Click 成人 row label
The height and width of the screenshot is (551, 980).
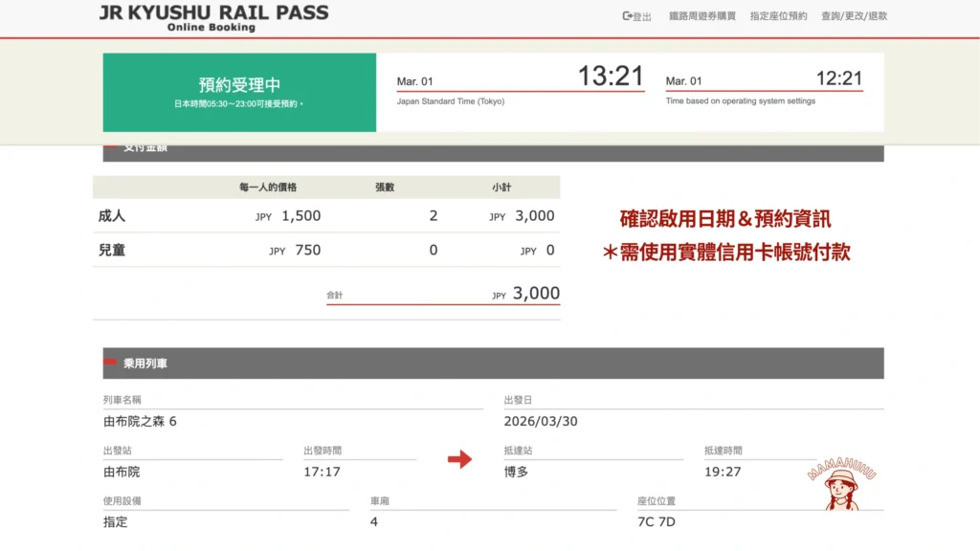(x=112, y=216)
